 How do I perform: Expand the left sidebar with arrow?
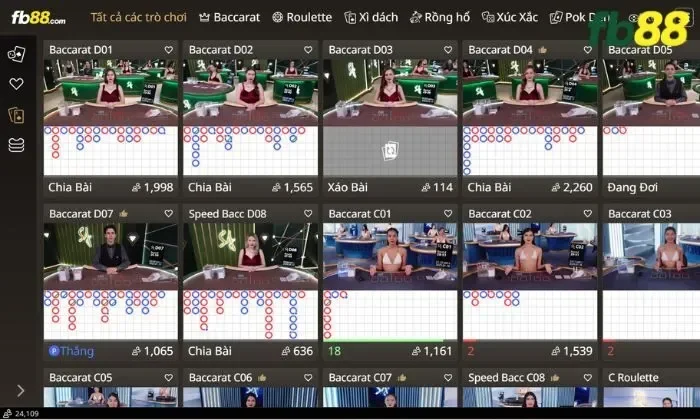[x=21, y=390]
